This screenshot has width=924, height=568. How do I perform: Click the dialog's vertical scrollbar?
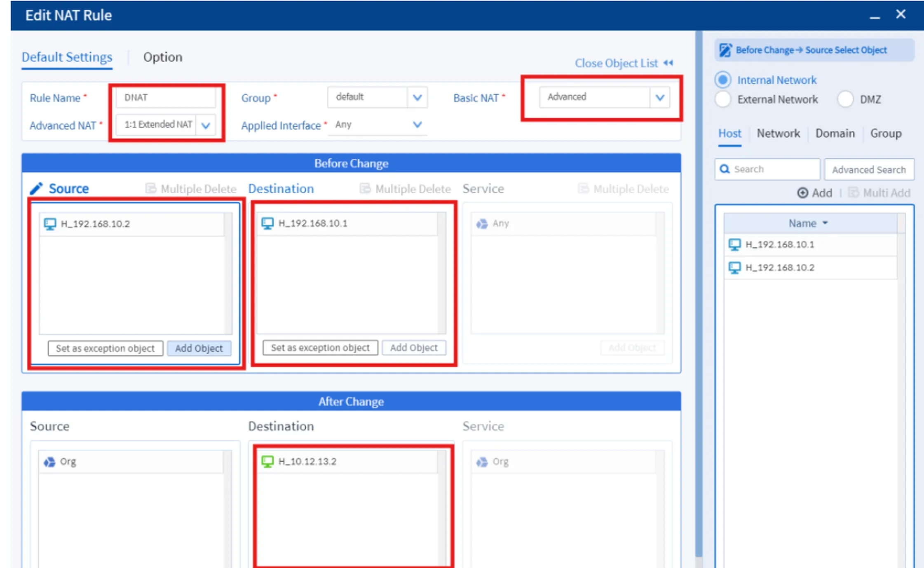(699, 289)
